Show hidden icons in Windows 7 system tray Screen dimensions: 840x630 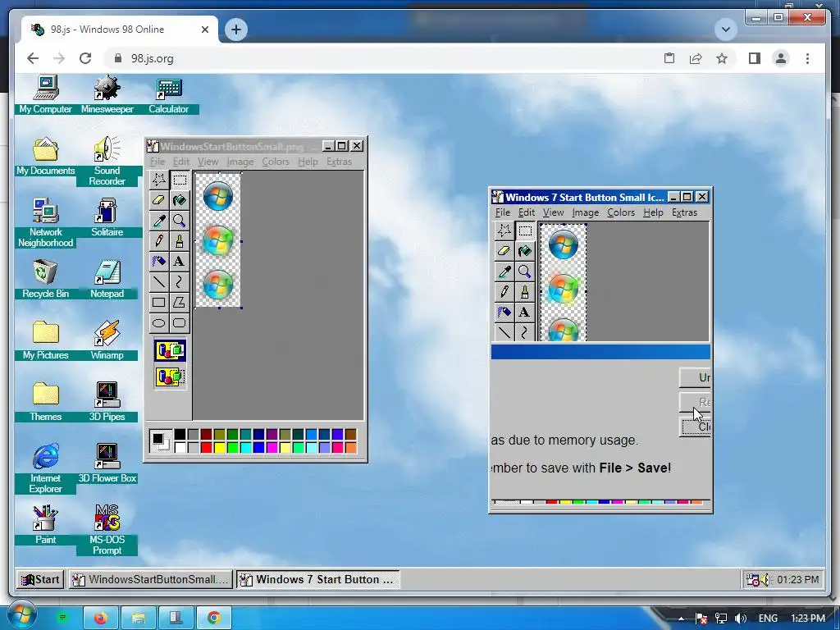pyautogui.click(x=681, y=619)
